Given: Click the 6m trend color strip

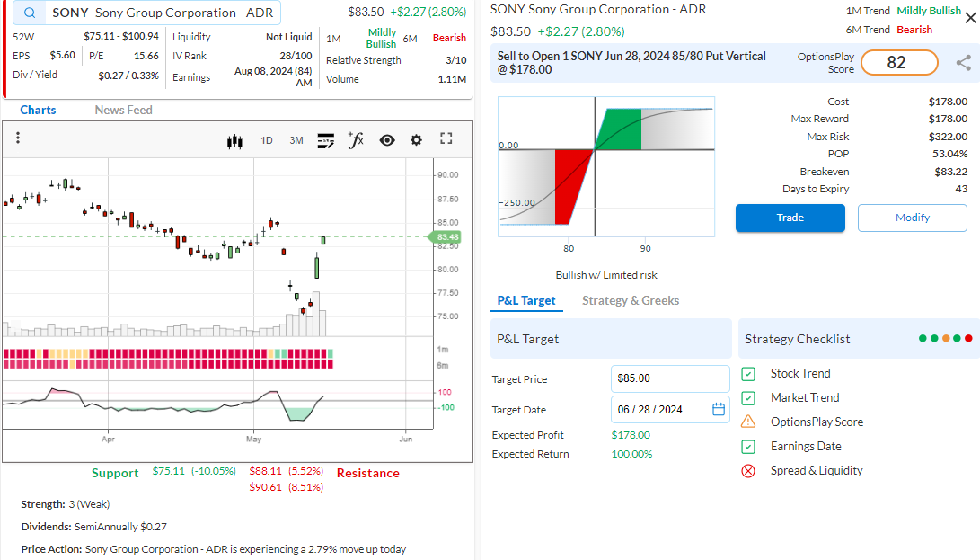Looking at the screenshot, I should (x=168, y=364).
